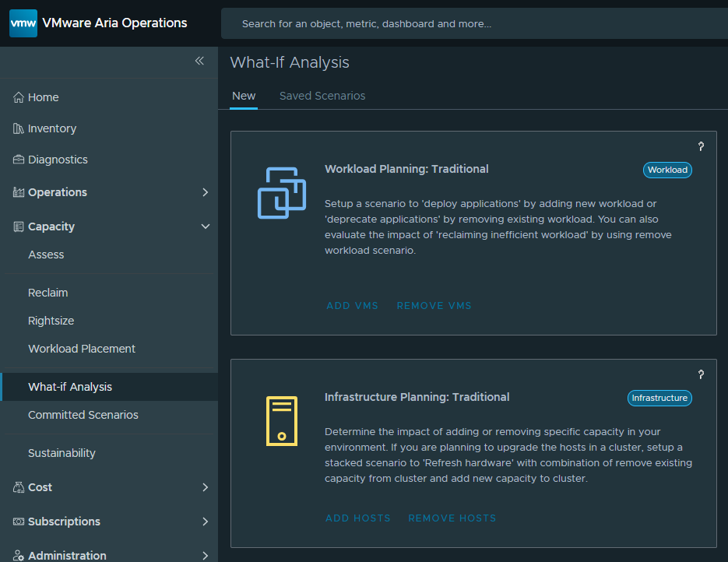
Task: Click the Capacity icon in sidebar
Action: [19, 227]
